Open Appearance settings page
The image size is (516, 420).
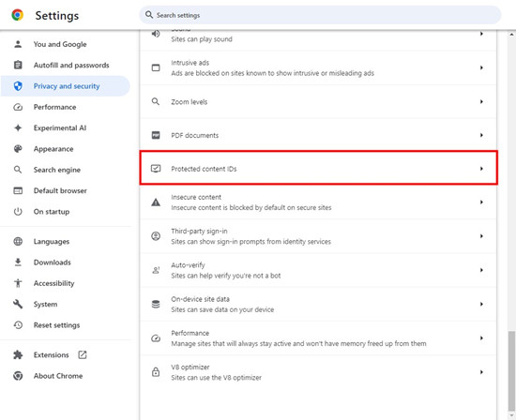[x=65, y=149]
